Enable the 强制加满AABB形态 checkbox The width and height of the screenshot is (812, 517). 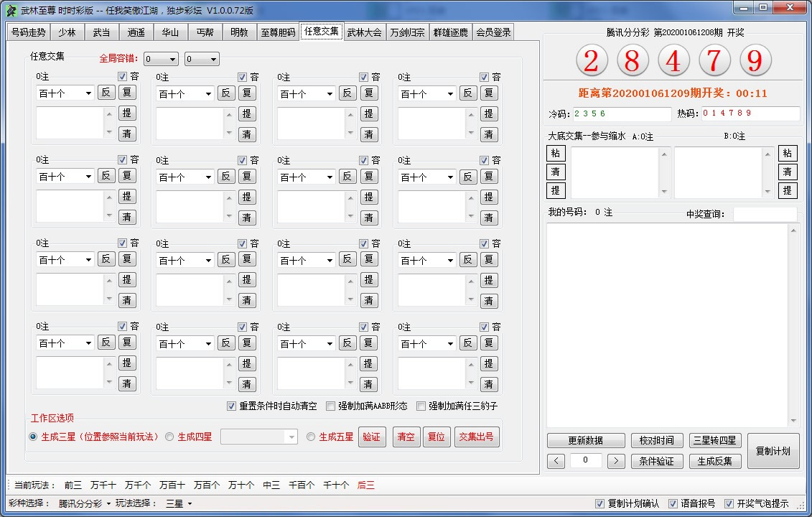331,406
